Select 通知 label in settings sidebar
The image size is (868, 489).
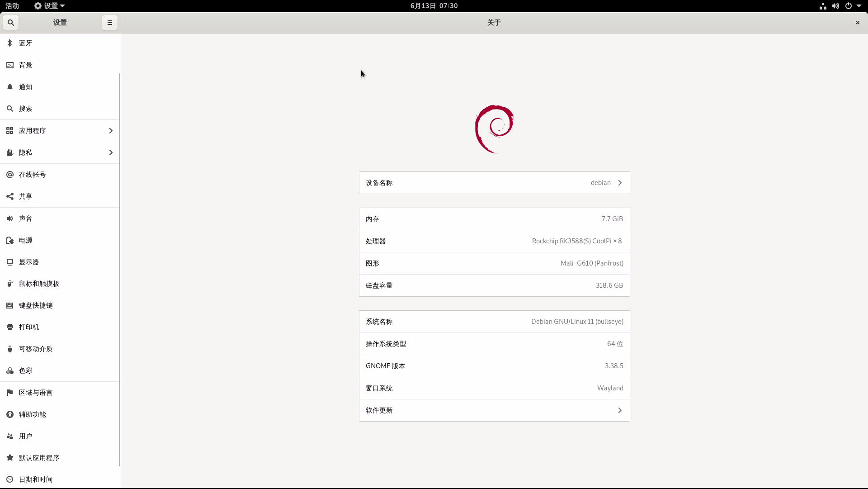click(x=26, y=87)
